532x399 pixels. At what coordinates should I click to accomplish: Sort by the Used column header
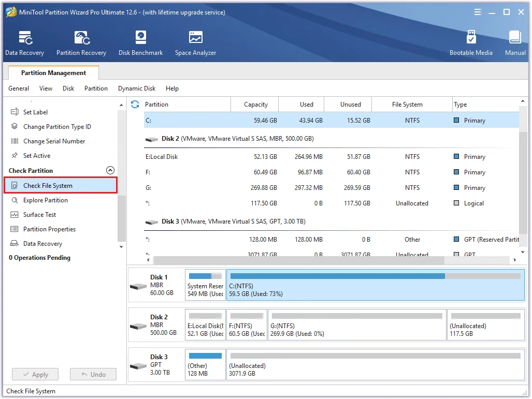[x=301, y=105]
